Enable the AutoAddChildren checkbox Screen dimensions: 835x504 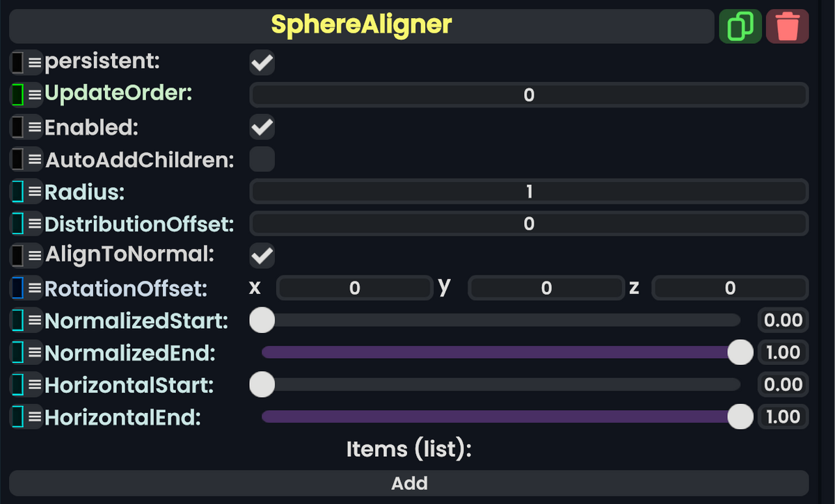tap(262, 159)
